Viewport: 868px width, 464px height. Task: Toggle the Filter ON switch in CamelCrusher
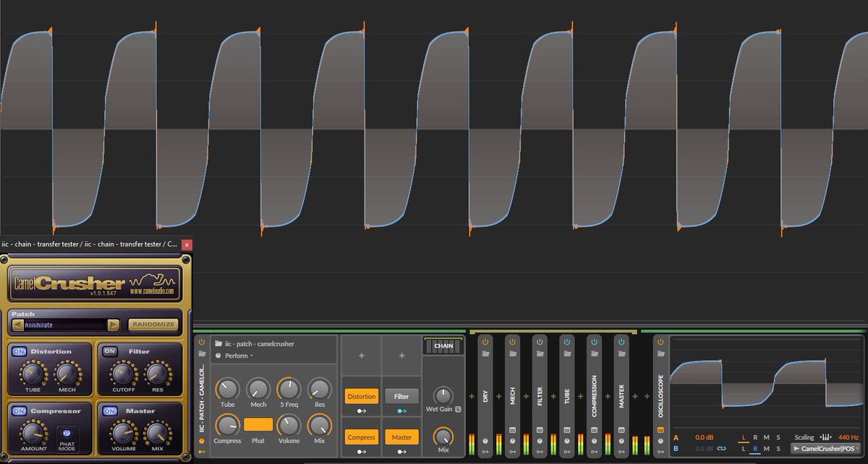(x=110, y=352)
